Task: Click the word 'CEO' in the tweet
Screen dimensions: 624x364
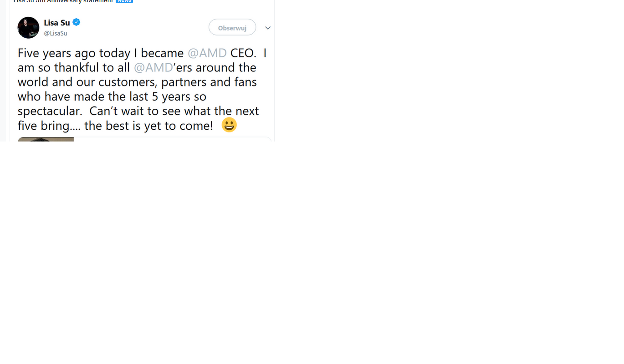Action: (242, 53)
